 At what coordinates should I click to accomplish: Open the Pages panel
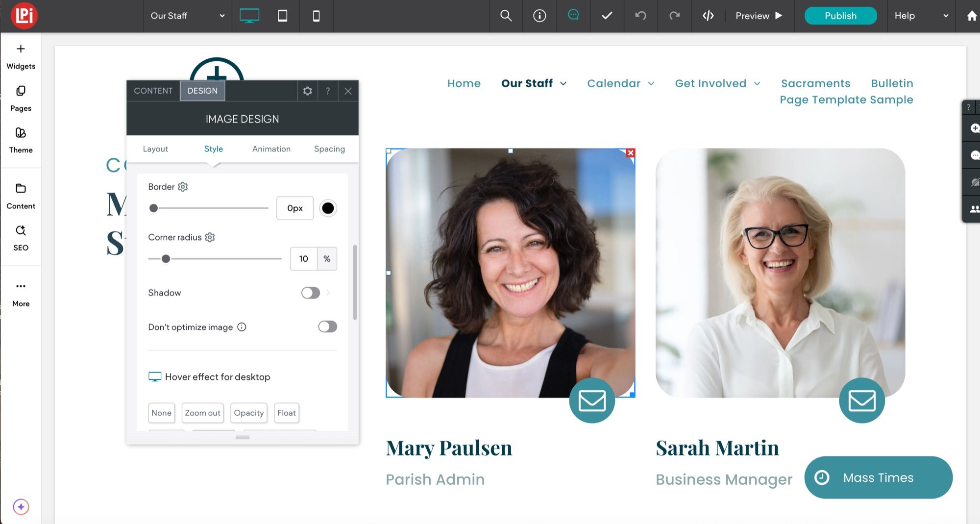coord(21,99)
